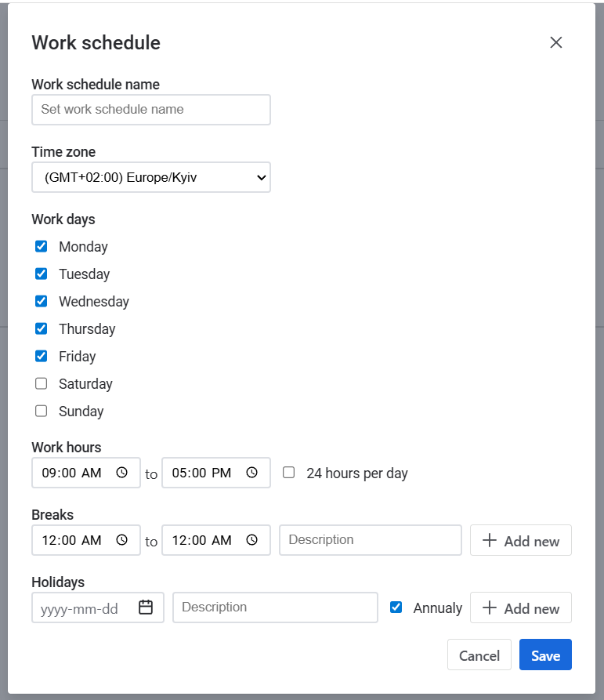The image size is (604, 700).
Task: Uncheck the Monday work day
Action: pos(42,246)
